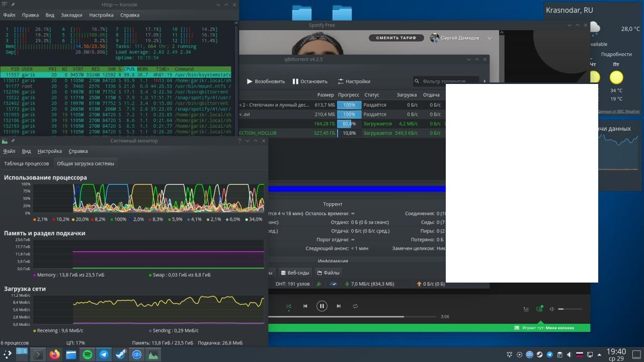Toggle repeat in Spotify player
The image size is (644, 362).
pyautogui.click(x=355, y=306)
